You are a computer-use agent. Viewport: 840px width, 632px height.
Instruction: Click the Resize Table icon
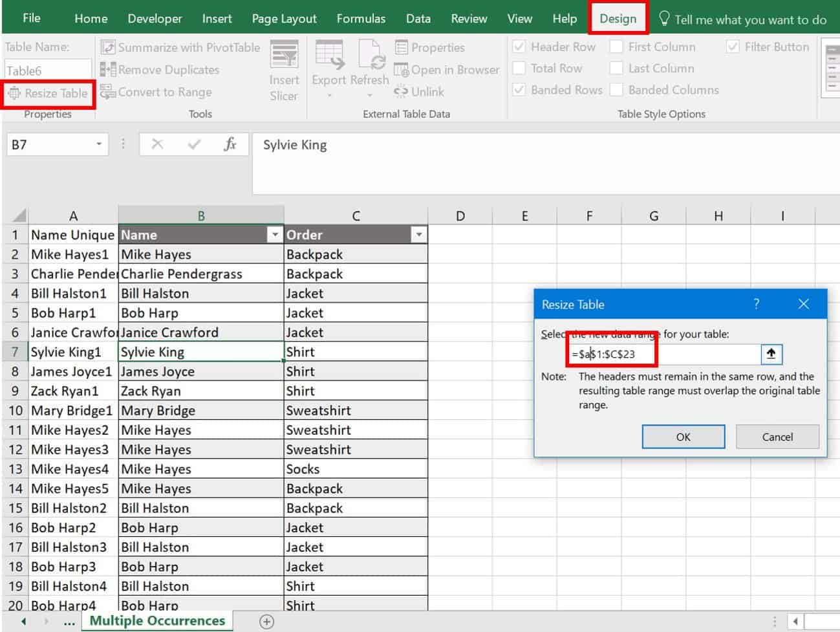(14, 94)
